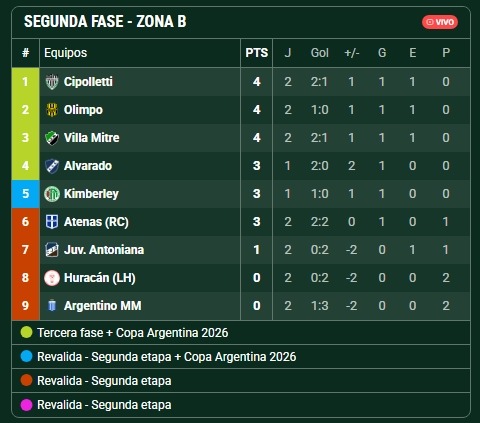Screen dimensions: 480x423
Task: Open the Argentino MM team link
Action: tap(102, 306)
